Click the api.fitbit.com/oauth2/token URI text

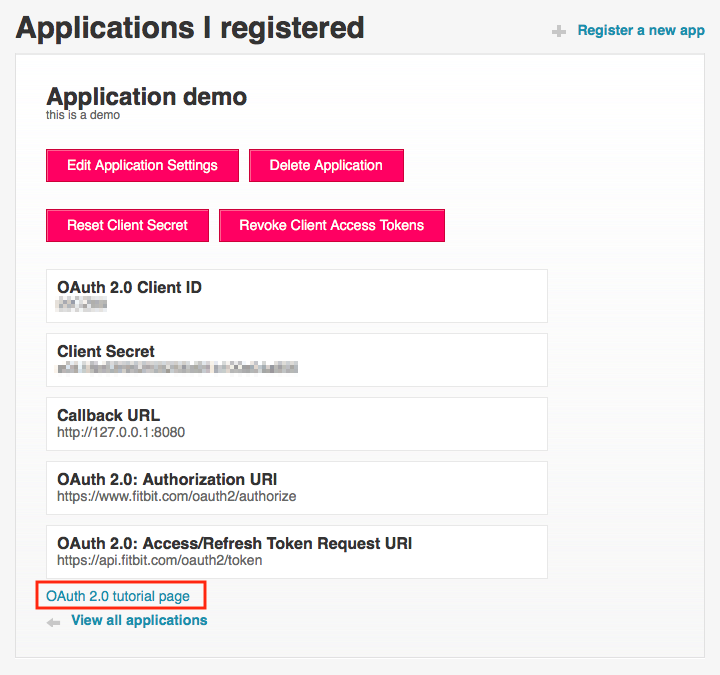[160, 560]
